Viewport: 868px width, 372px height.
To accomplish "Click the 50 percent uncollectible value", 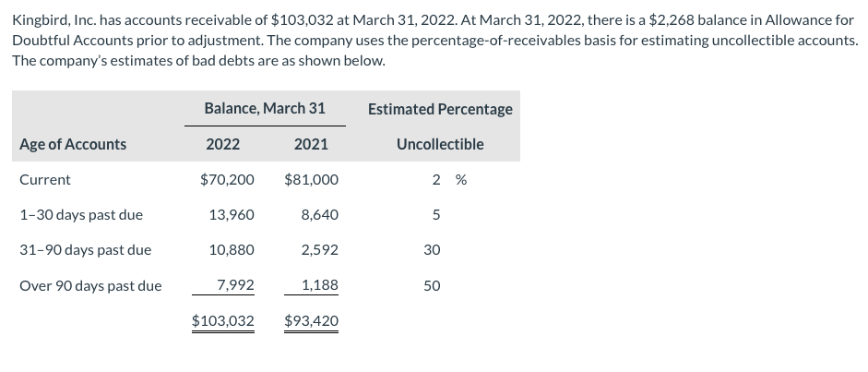I will (432, 286).
